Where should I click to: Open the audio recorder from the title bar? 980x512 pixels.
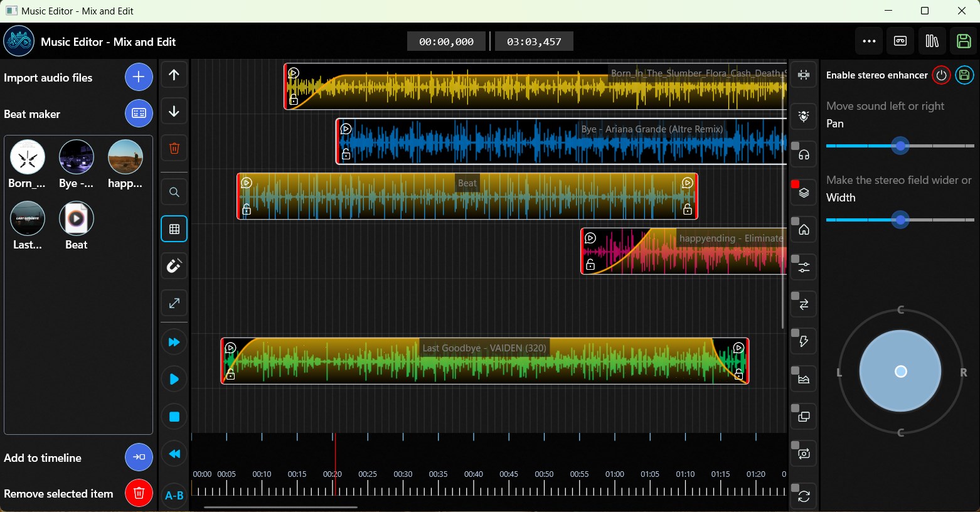[900, 41]
